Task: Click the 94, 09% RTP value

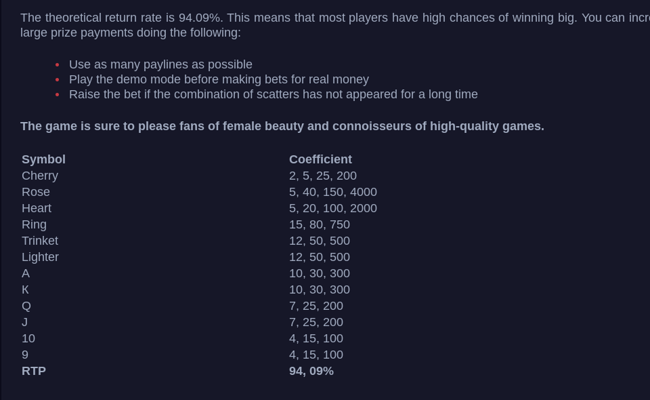Action: 311,371
